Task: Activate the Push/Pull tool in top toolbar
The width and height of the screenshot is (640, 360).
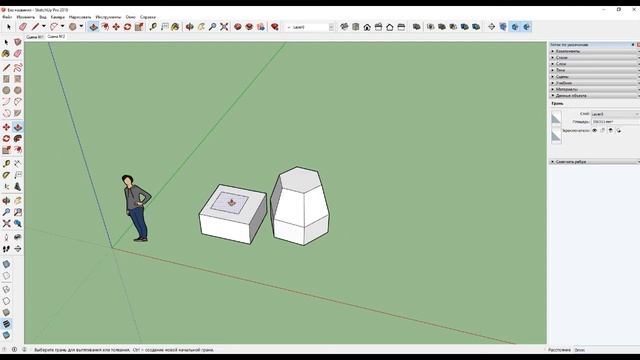Action: (x=93, y=27)
